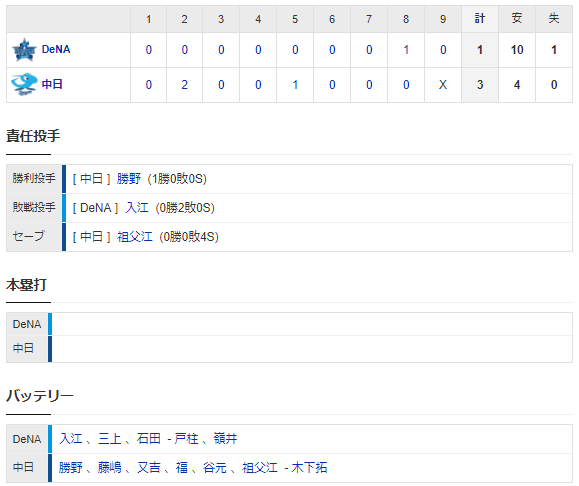Viewport: 579px width, 486px height.
Task: Select 中日's 1 run in 5th inning
Action: (295, 85)
